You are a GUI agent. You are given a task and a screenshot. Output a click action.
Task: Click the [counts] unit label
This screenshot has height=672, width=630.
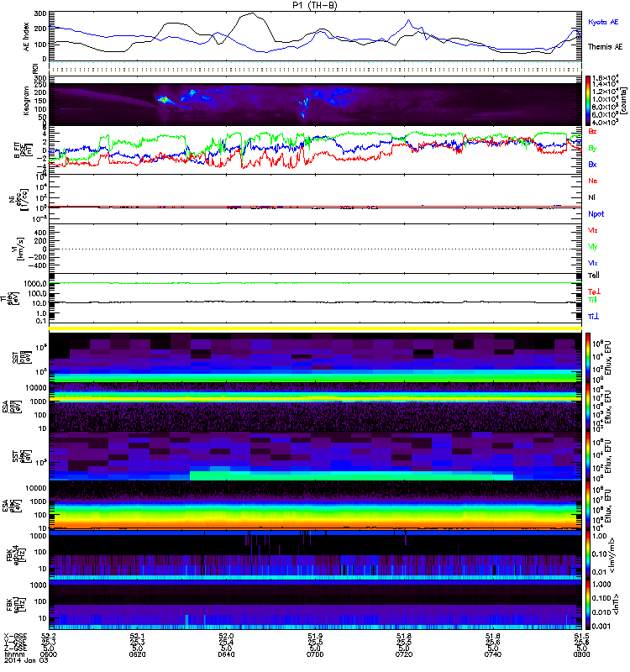(623, 101)
